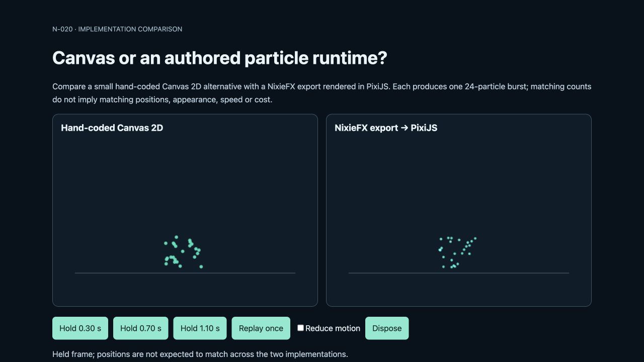Click the "Hand-coded Canvas 2D" panel title
Viewport: 644px width, 362px height.
112,128
